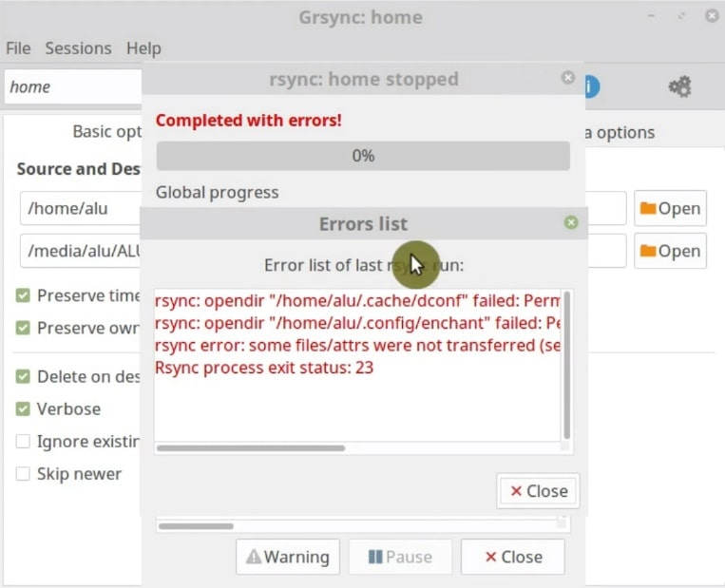Screen dimensions: 725x588
Task: Open source folder browser button
Action: (670, 208)
